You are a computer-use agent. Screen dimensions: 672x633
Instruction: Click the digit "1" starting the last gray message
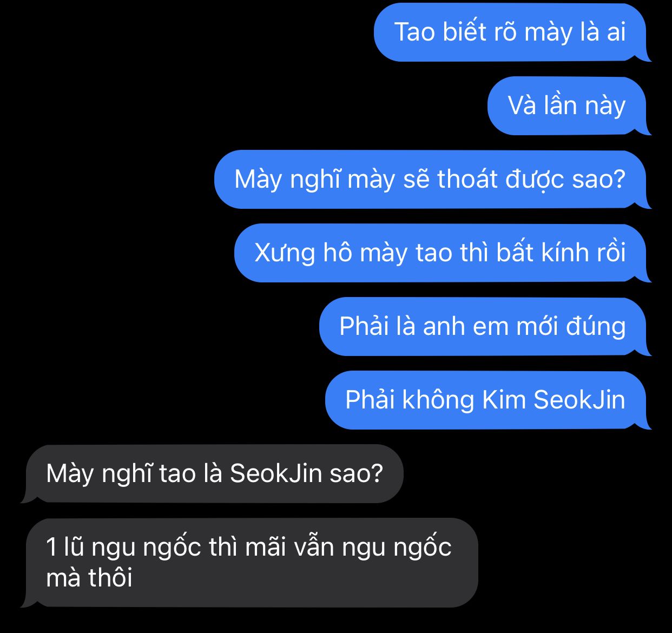tap(51, 548)
